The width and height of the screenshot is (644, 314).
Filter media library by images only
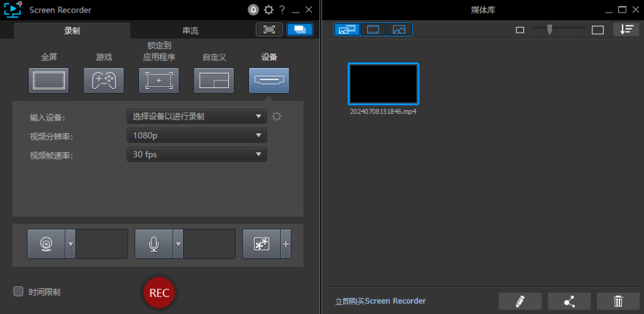click(x=399, y=30)
